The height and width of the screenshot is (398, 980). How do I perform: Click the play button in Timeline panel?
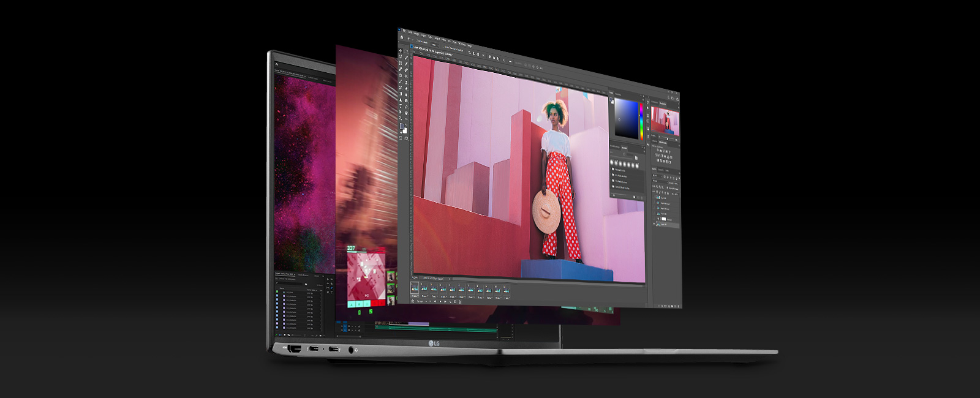click(x=441, y=301)
